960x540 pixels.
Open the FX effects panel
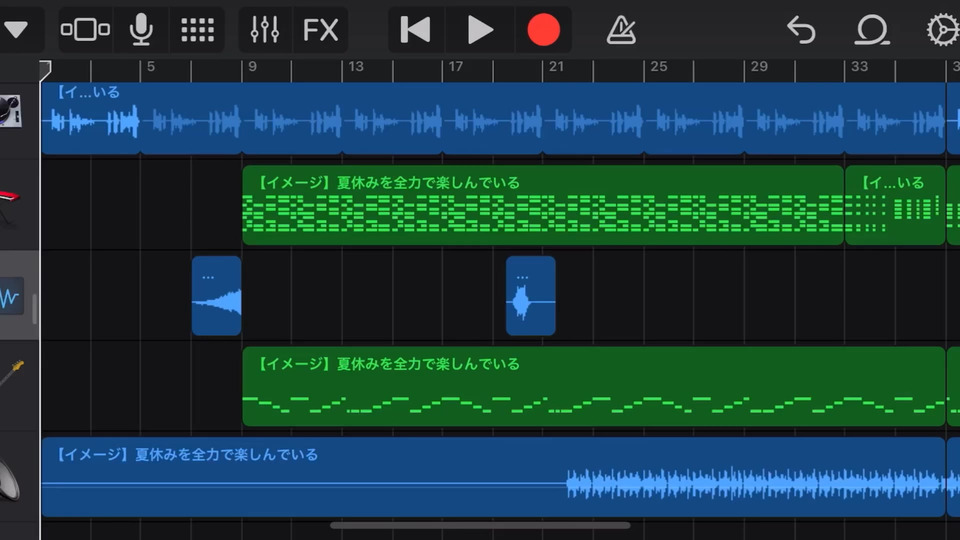(x=320, y=29)
